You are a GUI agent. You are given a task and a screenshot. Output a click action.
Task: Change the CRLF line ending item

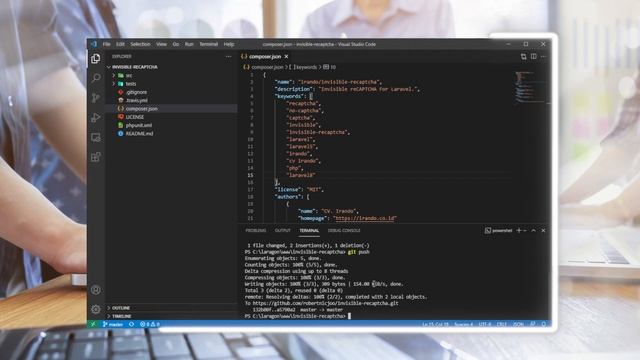[x=502, y=324]
